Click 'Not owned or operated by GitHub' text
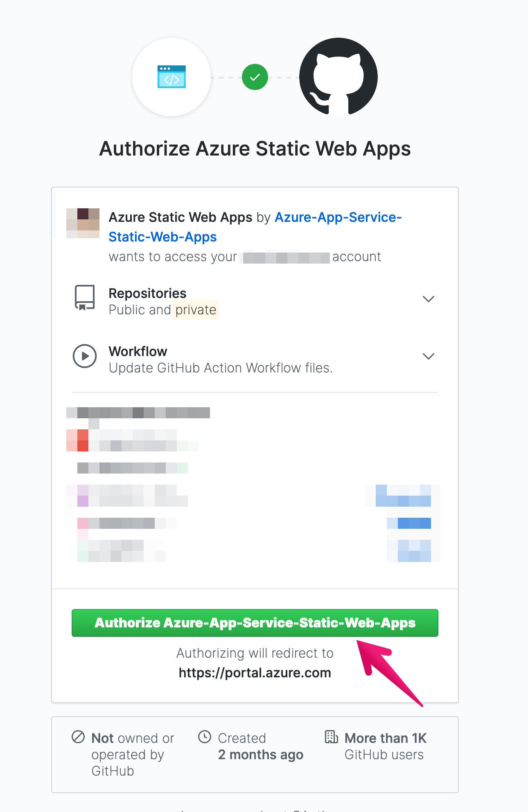The image size is (528, 812). click(133, 755)
